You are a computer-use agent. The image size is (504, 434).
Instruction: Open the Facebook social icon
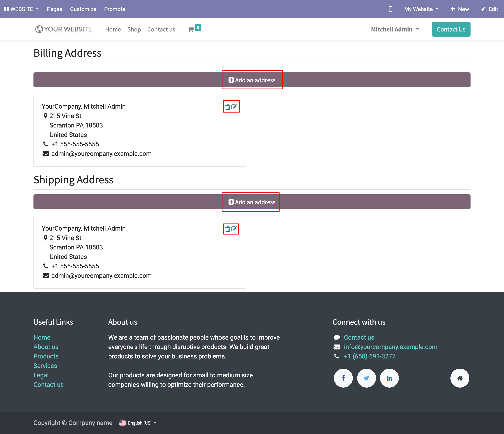tap(343, 378)
